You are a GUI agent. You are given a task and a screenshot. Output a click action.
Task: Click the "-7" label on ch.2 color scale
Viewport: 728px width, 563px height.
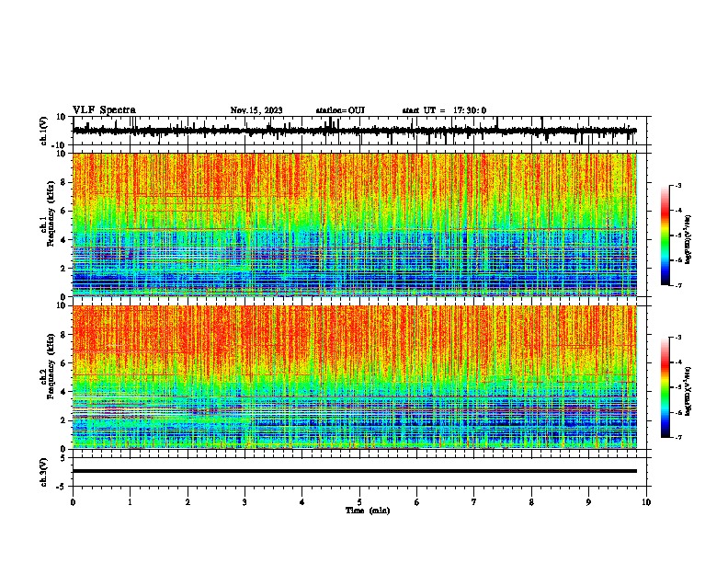click(677, 437)
